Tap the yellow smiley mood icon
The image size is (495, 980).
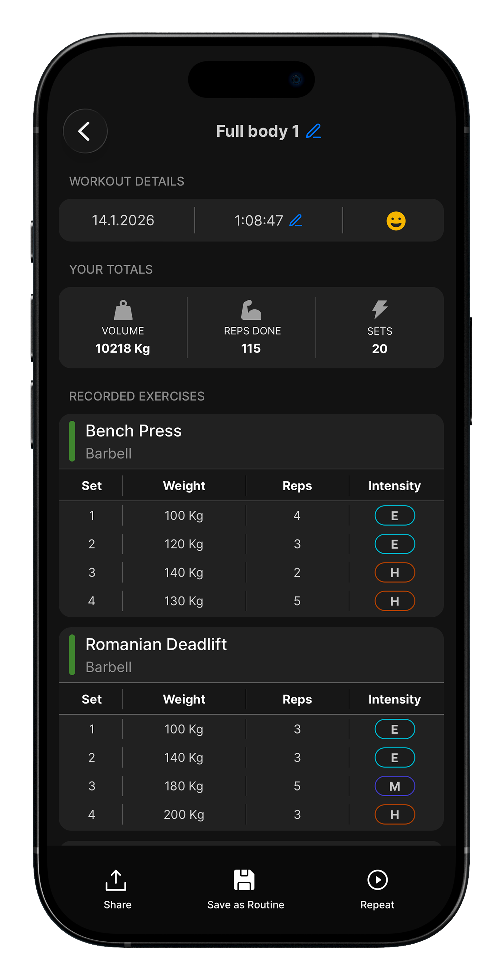[396, 221]
